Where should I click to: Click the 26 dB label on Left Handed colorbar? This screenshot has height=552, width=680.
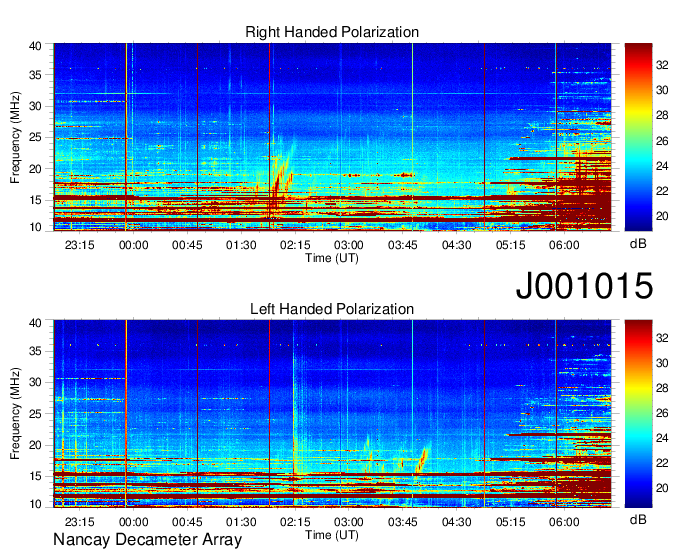tap(662, 413)
